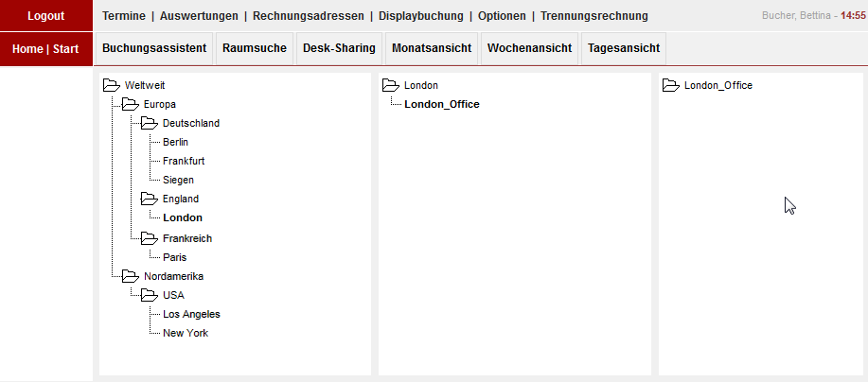
Task: Open the Auswertungen menu
Action: (200, 16)
